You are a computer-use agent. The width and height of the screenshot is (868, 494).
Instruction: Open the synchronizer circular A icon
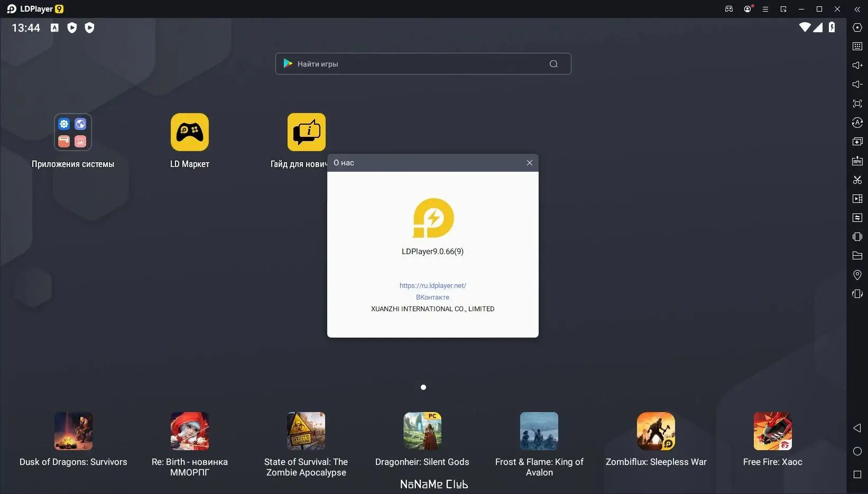tap(857, 123)
